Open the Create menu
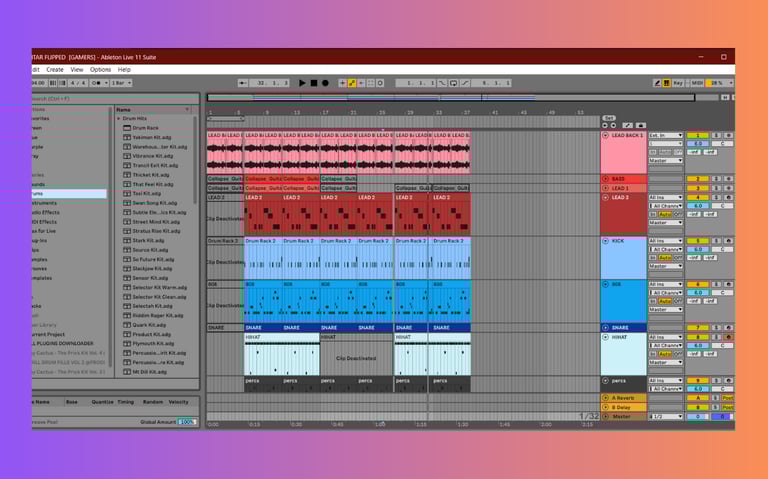The image size is (768, 479). [55, 70]
